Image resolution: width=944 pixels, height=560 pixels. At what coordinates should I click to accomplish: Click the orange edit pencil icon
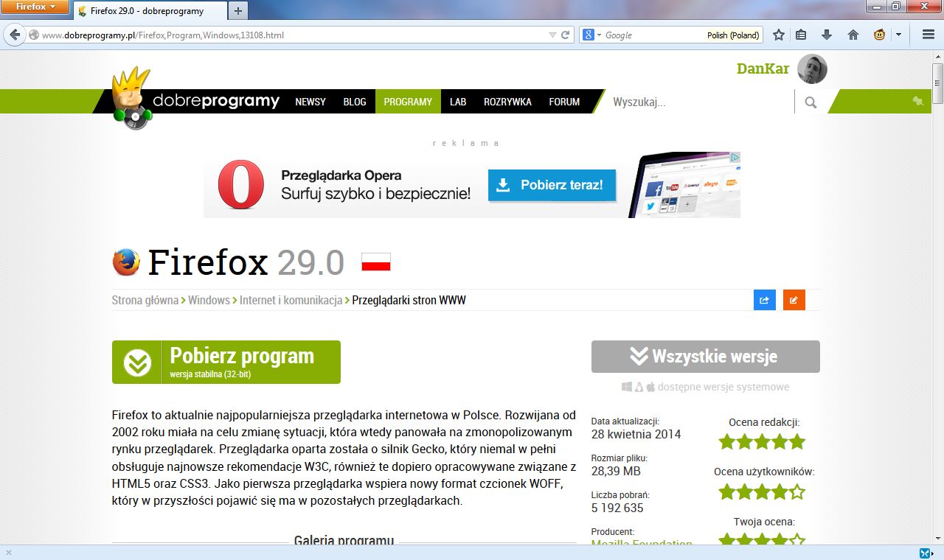794,300
